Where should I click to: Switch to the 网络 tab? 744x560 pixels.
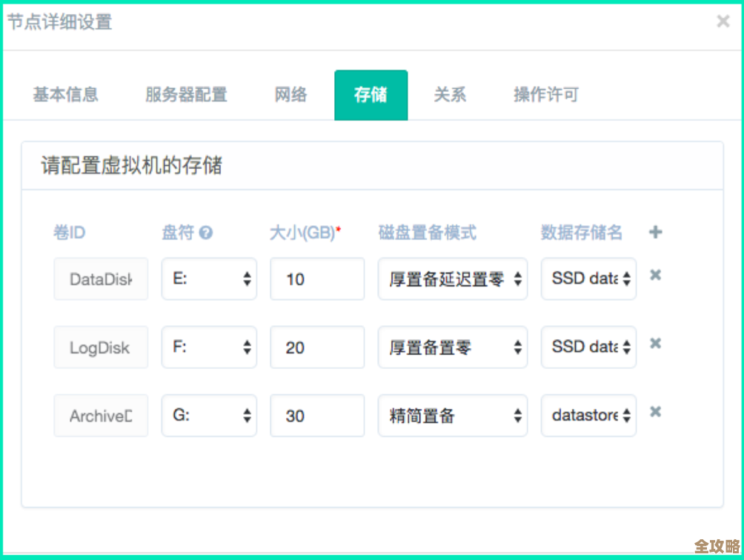click(290, 95)
